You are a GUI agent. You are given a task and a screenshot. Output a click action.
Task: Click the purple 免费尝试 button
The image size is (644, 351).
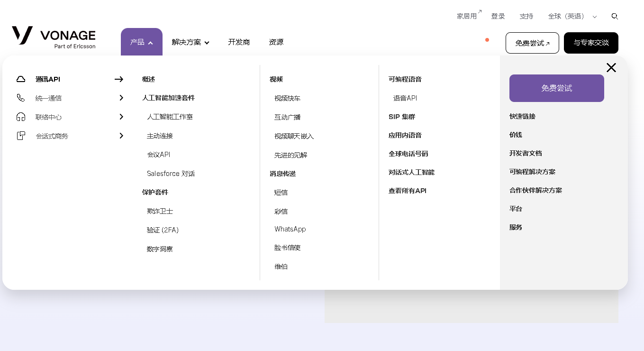[557, 88]
